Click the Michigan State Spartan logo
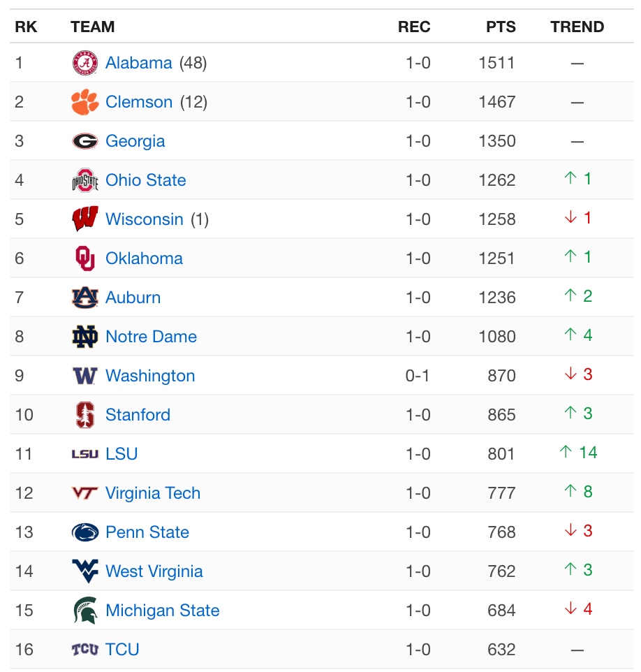The height and width of the screenshot is (672, 641). 85,611
